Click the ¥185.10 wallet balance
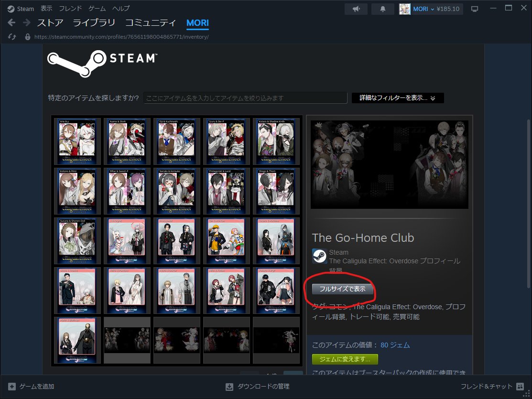Screen dimensions: 532x399 pos(448,9)
